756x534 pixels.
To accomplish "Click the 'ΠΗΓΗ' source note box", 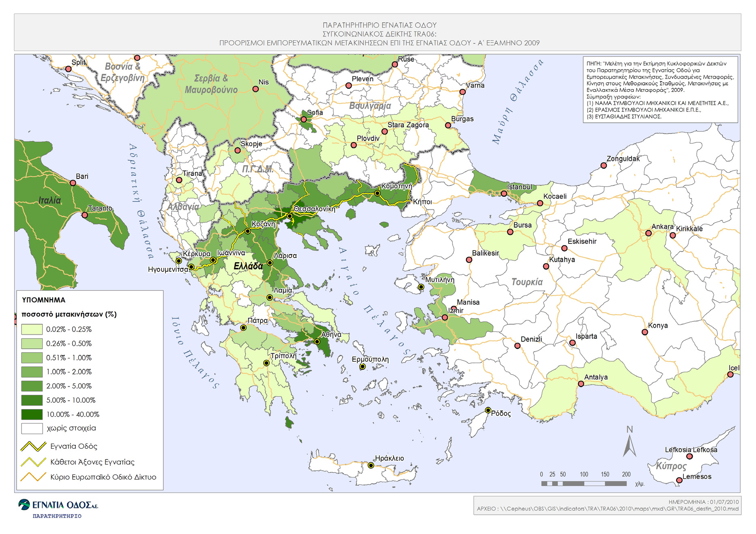I will 660,89.
